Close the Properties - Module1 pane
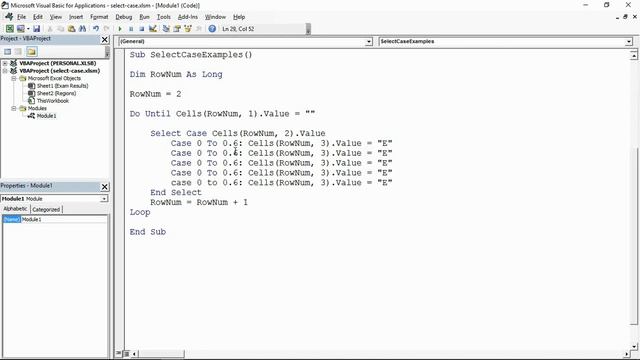Viewport: 640px width, 360px height. tap(105, 187)
